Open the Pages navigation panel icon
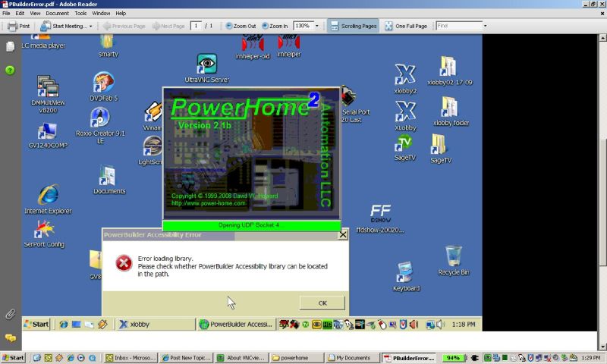Screen dimensions: 607x364 (x=11, y=46)
